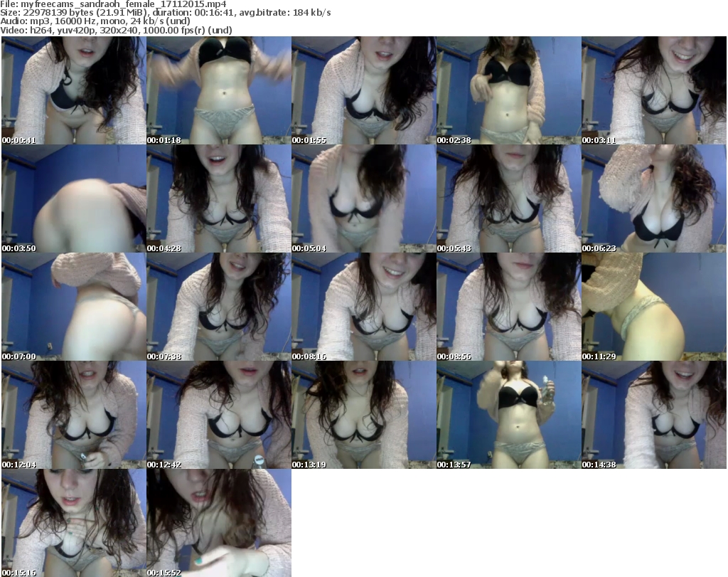
Task: Click the frame marked 00:13:57
Action: pyautogui.click(x=509, y=415)
